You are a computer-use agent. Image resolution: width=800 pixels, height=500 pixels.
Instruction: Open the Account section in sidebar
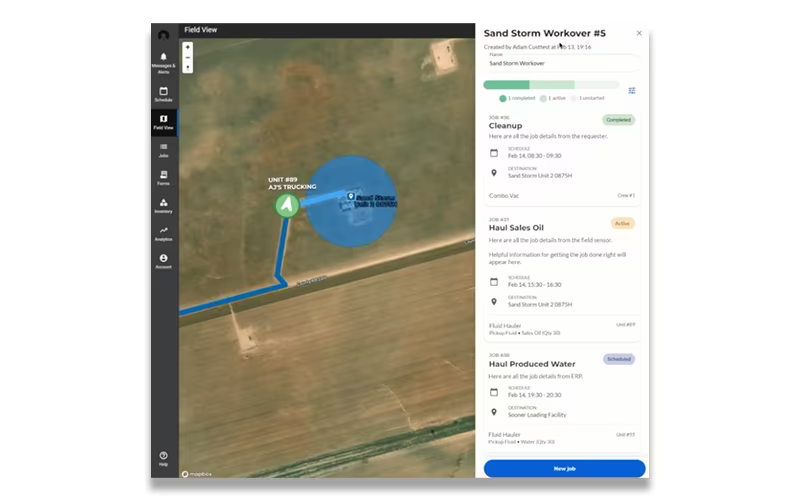(163, 261)
